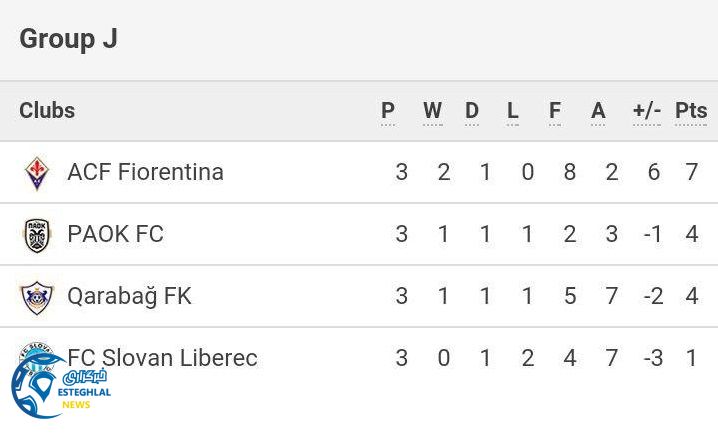Click the W (wins) column header
Image resolution: width=718 pixels, height=437 pixels.
pos(432,111)
